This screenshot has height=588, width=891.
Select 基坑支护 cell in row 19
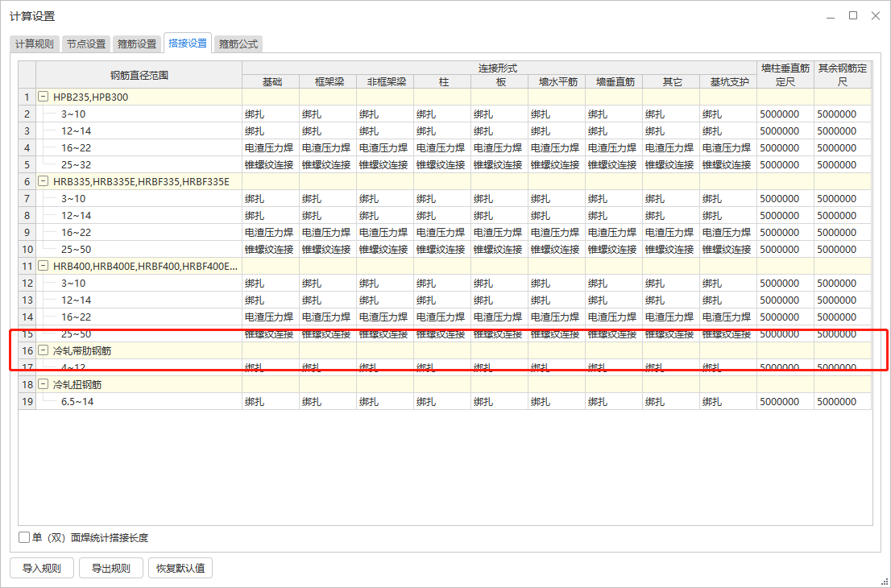point(728,402)
